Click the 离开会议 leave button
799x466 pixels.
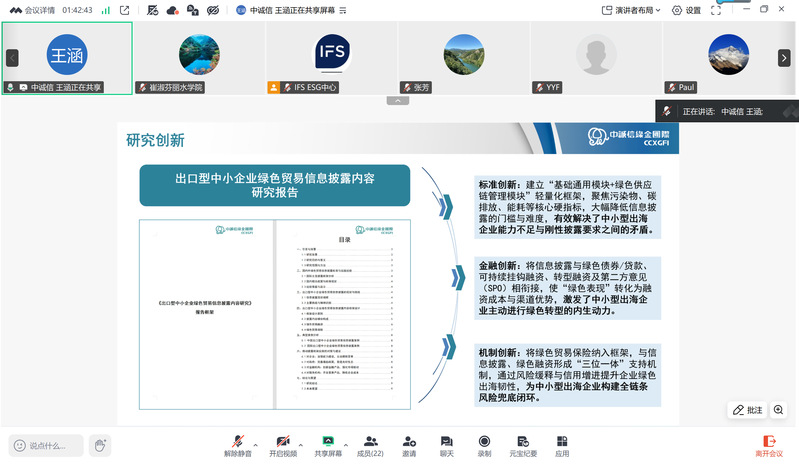pos(768,446)
